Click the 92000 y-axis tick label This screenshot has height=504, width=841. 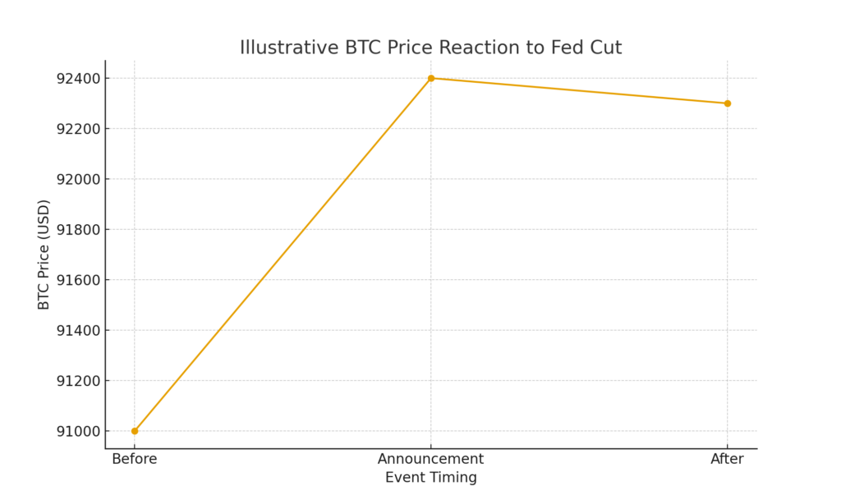(x=78, y=179)
